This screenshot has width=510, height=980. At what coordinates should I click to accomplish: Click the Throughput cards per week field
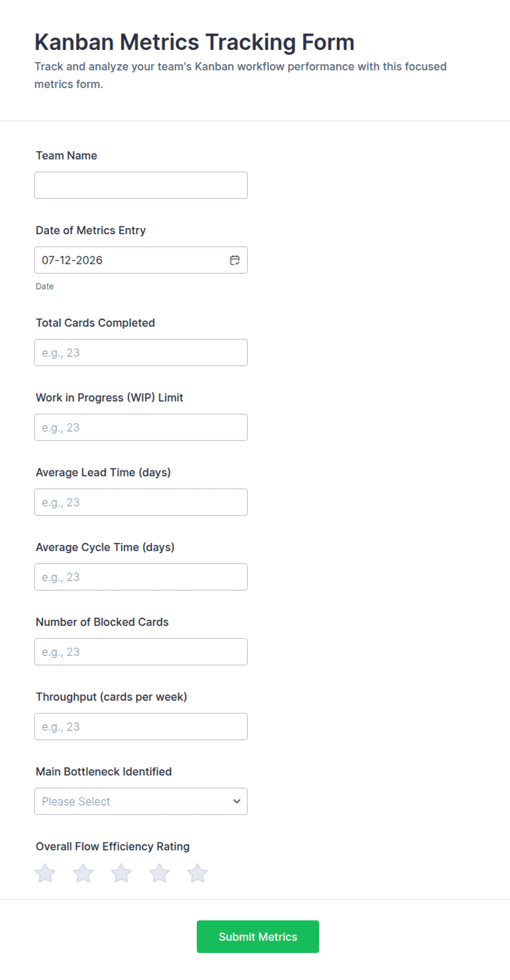pos(141,727)
